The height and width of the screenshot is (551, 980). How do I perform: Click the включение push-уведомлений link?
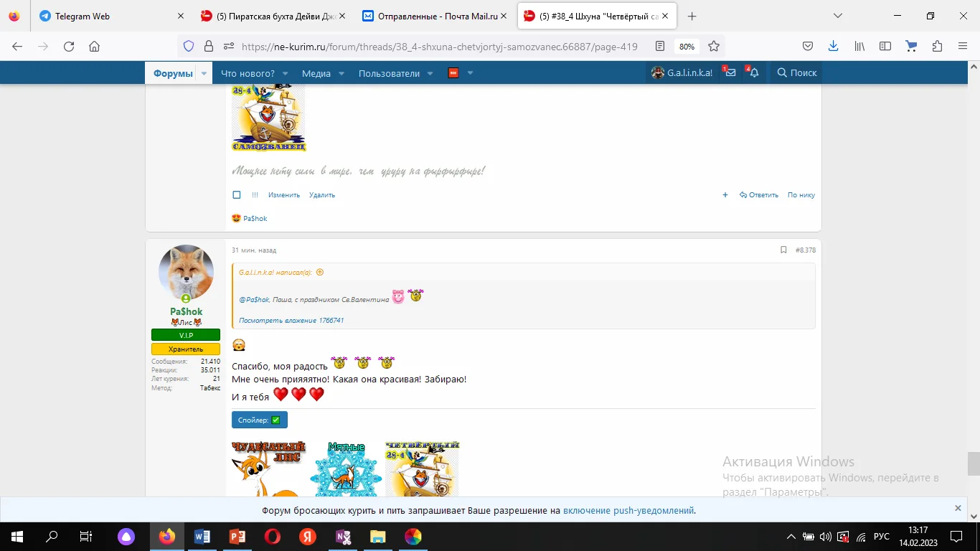click(x=628, y=511)
